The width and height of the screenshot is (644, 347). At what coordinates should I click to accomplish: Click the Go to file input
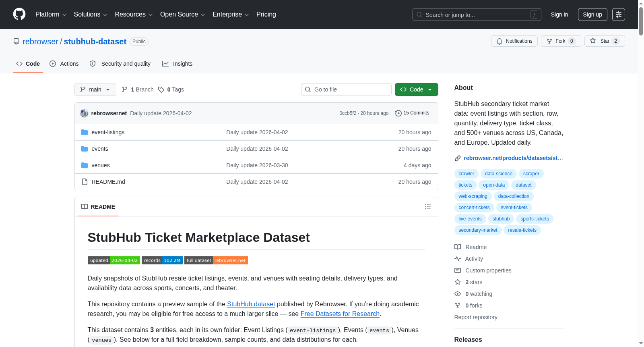pyautogui.click(x=346, y=89)
